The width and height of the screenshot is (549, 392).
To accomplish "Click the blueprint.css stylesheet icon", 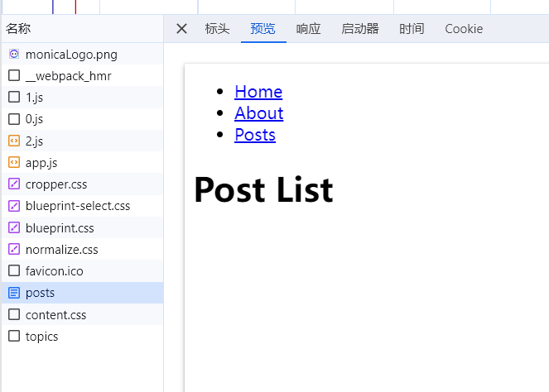I will pos(14,227).
